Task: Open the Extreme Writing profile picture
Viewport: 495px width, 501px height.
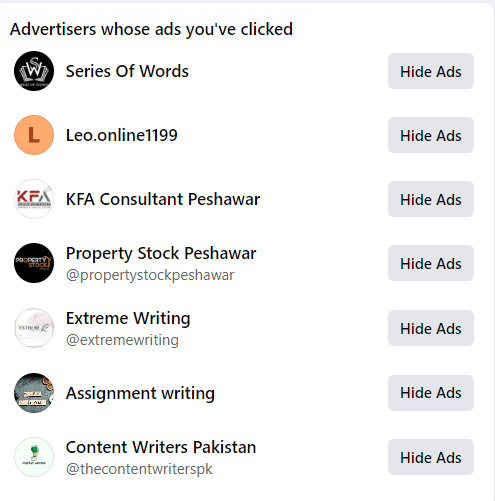Action: click(x=34, y=328)
